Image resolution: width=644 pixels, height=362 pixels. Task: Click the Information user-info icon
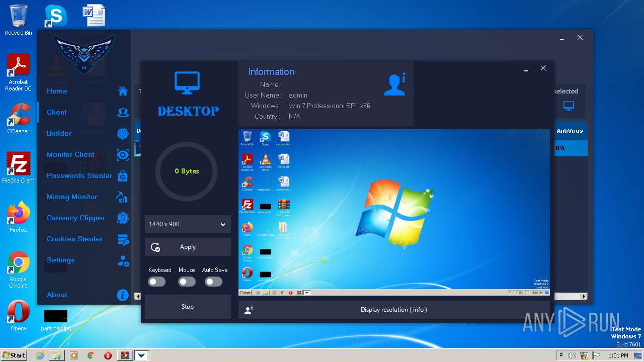395,84
